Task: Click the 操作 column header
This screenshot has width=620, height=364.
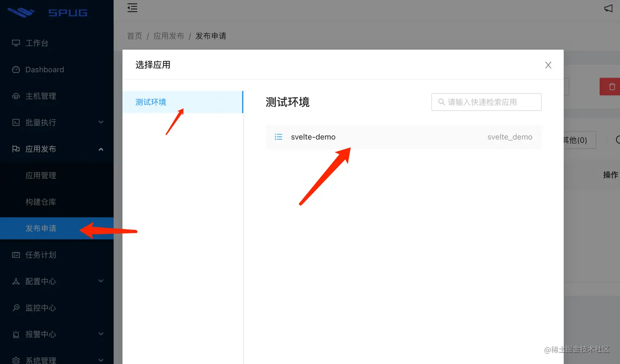Action: tap(611, 175)
